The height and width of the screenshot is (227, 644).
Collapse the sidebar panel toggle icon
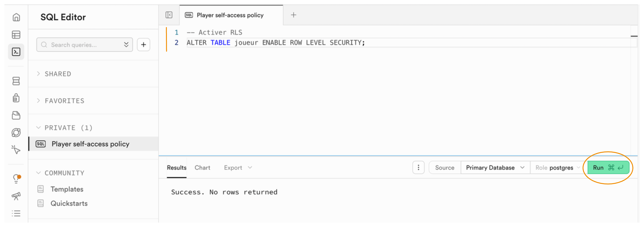coord(169,15)
